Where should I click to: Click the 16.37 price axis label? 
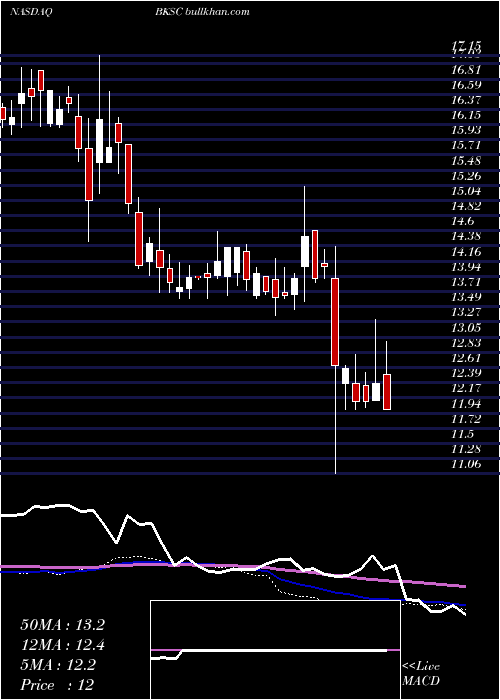[x=466, y=100]
